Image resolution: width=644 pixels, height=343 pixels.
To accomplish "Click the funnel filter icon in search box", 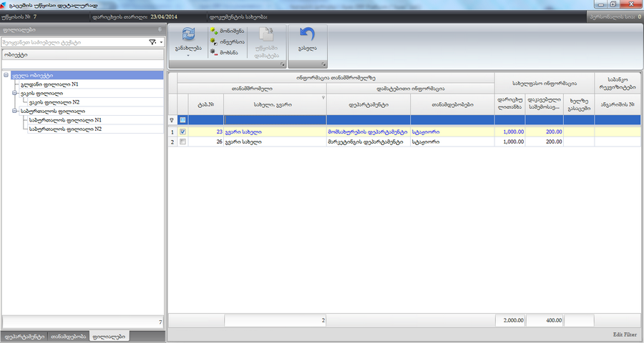I will (152, 42).
